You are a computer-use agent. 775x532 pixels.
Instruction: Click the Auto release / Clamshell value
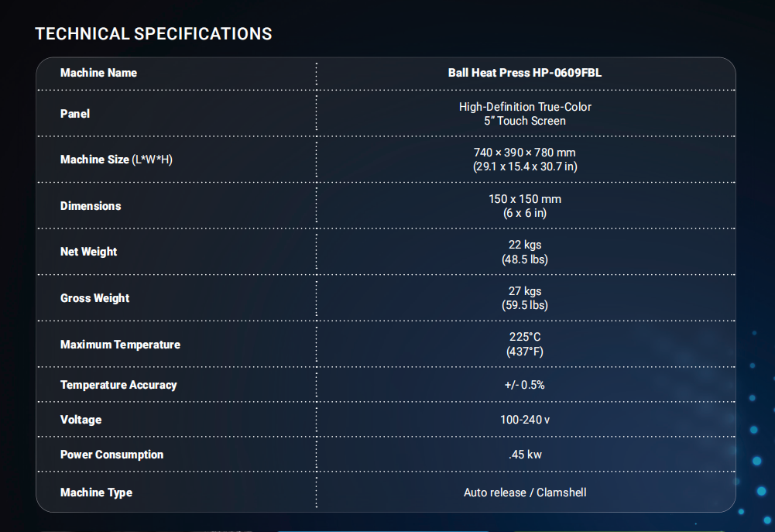(x=525, y=493)
